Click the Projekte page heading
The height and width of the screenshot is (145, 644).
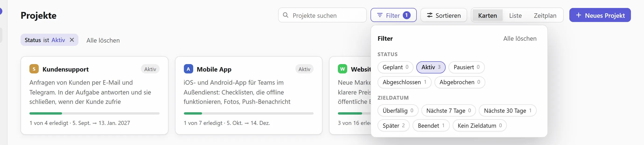point(38,15)
